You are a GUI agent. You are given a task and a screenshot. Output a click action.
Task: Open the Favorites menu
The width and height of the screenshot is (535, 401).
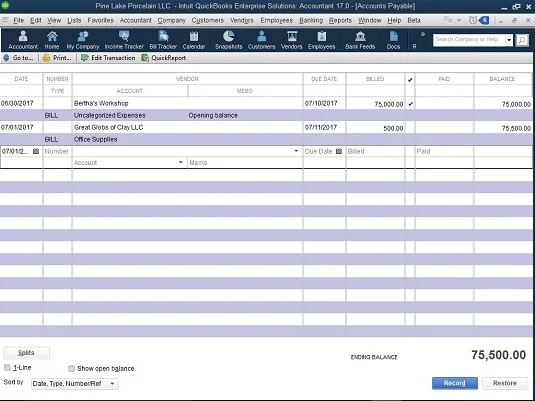[100, 20]
